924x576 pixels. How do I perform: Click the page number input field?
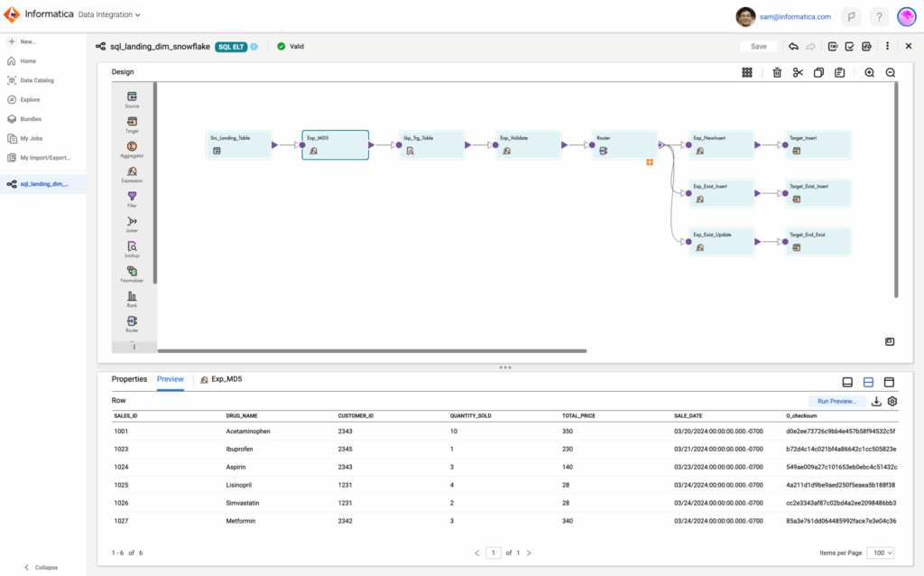coord(494,553)
